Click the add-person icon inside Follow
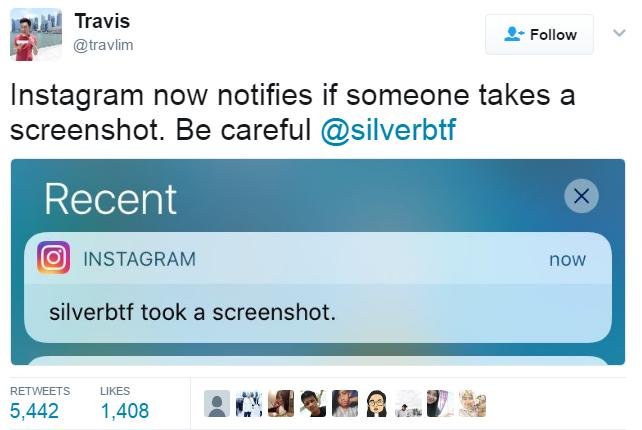This screenshot has height=430, width=642. [514, 34]
